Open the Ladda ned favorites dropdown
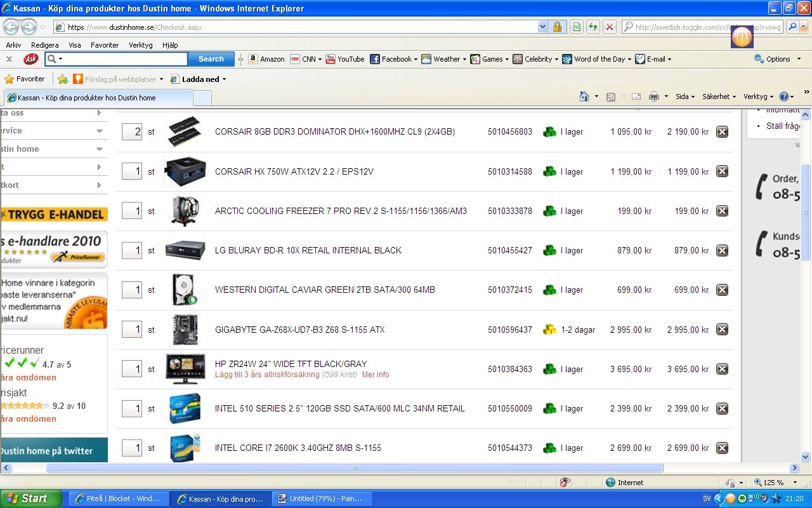 pos(198,79)
